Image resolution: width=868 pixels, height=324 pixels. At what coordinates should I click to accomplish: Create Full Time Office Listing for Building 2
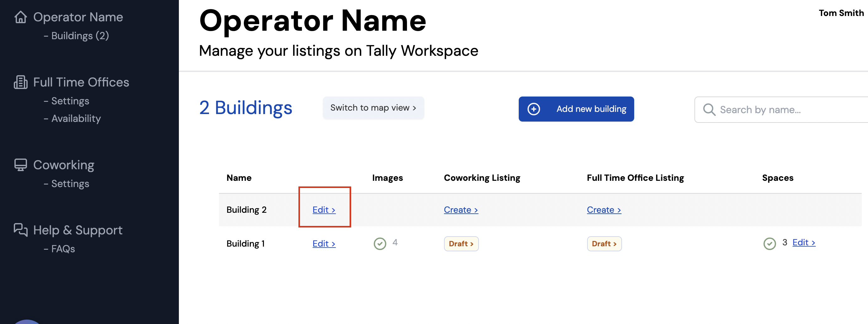(x=604, y=210)
